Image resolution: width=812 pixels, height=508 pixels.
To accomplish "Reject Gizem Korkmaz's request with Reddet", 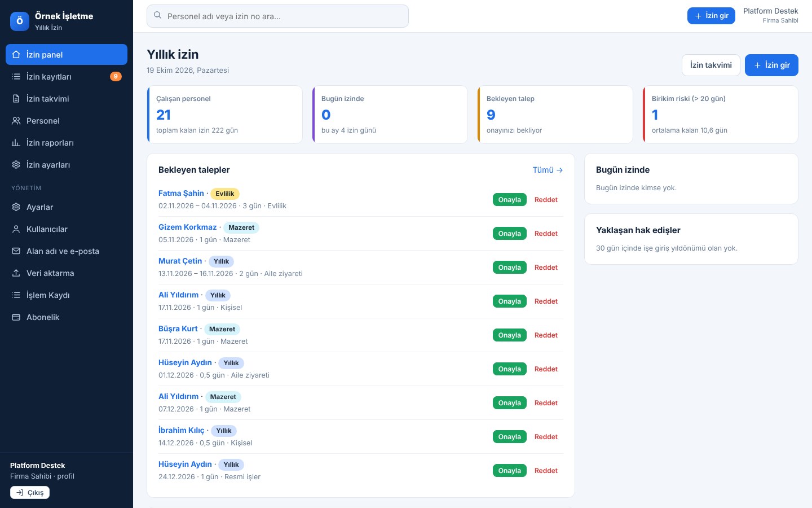I will 546,234.
